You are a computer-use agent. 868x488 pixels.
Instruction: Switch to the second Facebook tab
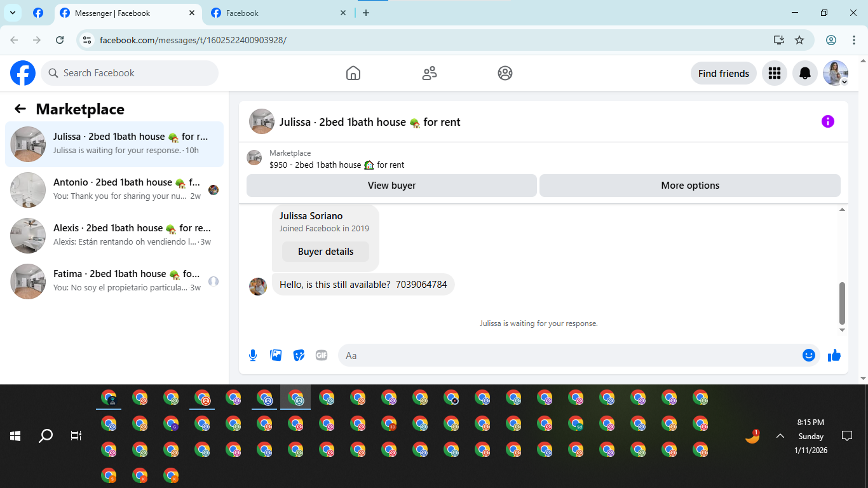tap(280, 13)
